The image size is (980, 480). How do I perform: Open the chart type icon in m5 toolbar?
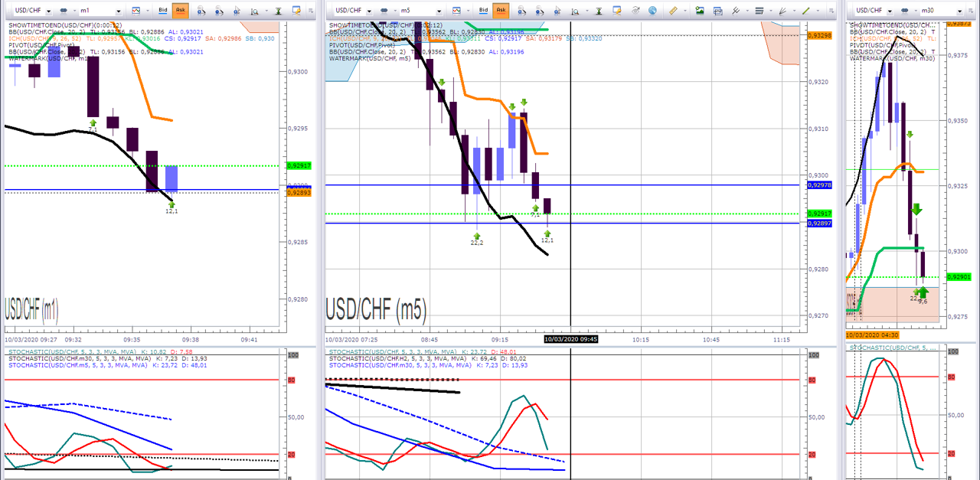click(456, 11)
